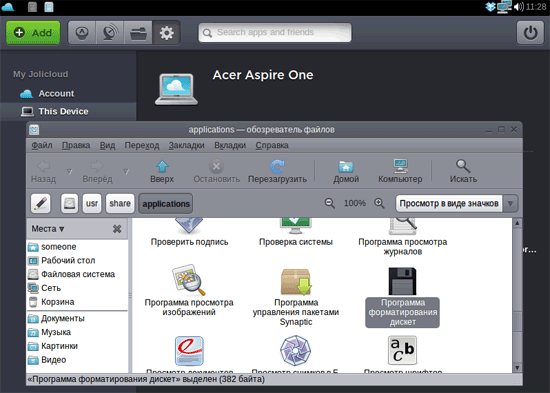550x393 pixels.
Task: Click the zoom in magnifier icon
Action: point(379,203)
